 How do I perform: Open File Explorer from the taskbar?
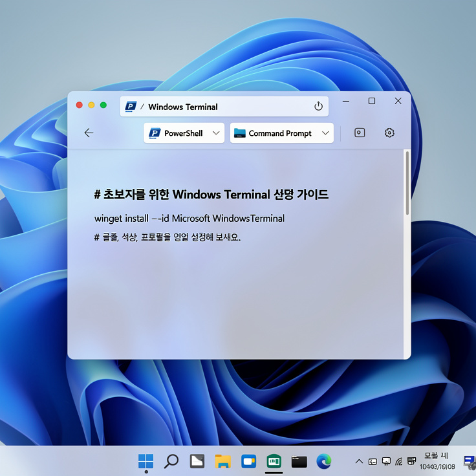[223, 461]
